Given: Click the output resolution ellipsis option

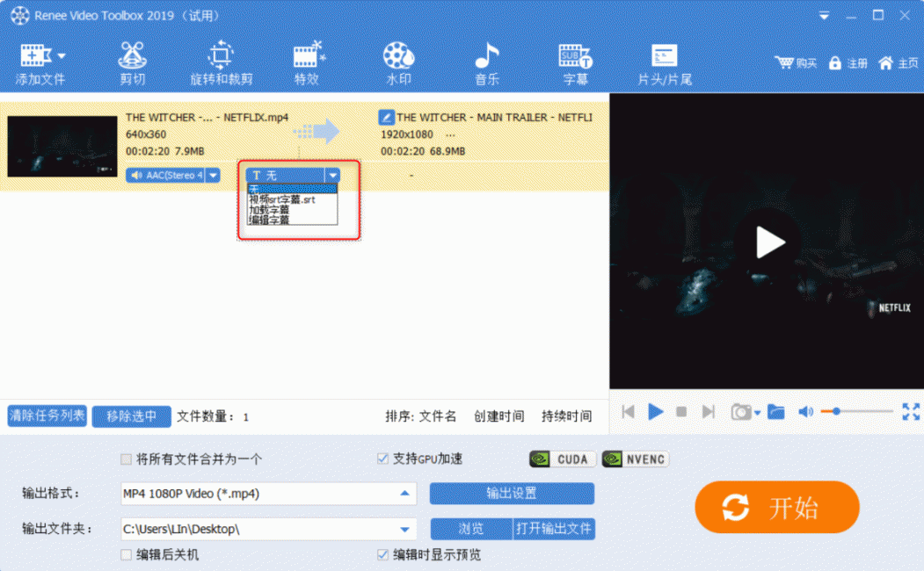Looking at the screenshot, I should tap(450, 134).
